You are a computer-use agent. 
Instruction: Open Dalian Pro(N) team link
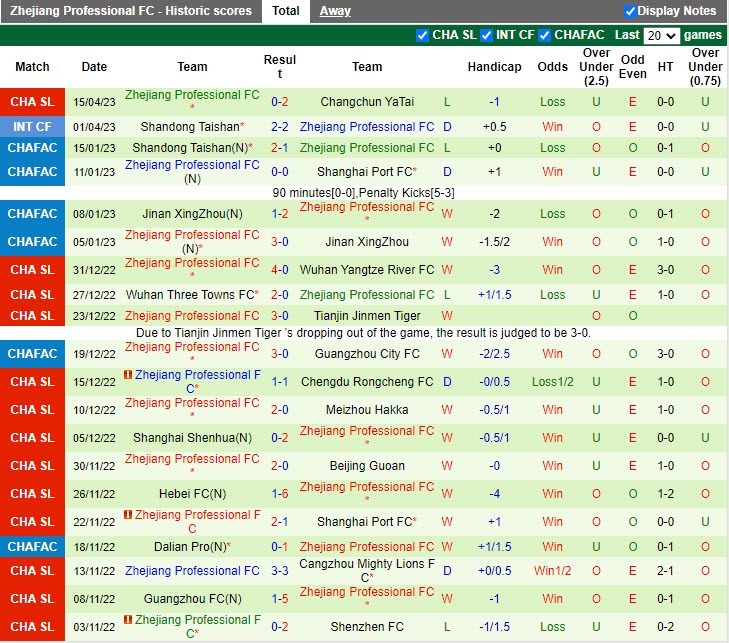tap(192, 547)
